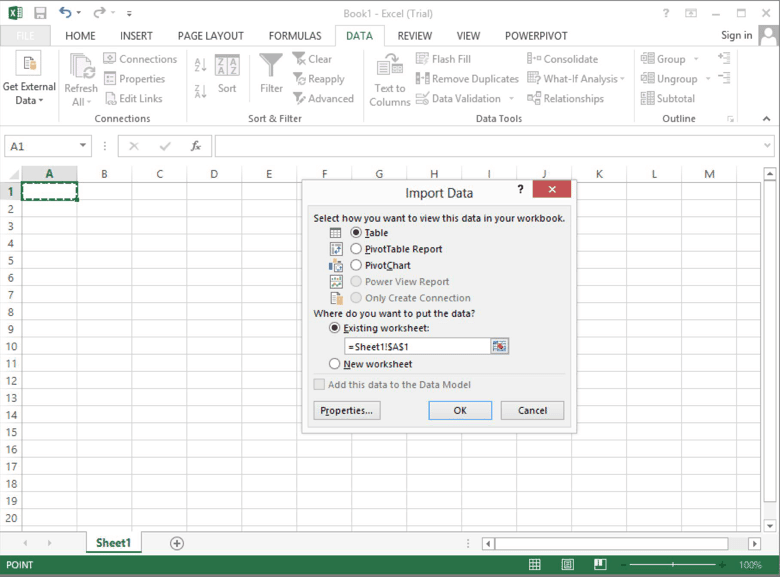Click the Save icon in quick access toolbar
The width and height of the screenshot is (780, 577).
tap(40, 13)
